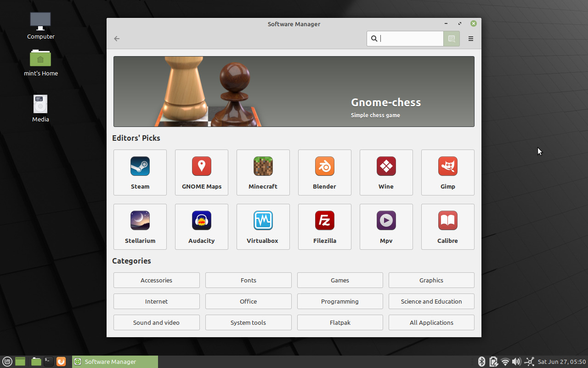
Task: Click Software Manager in the taskbar
Action: [x=115, y=362]
